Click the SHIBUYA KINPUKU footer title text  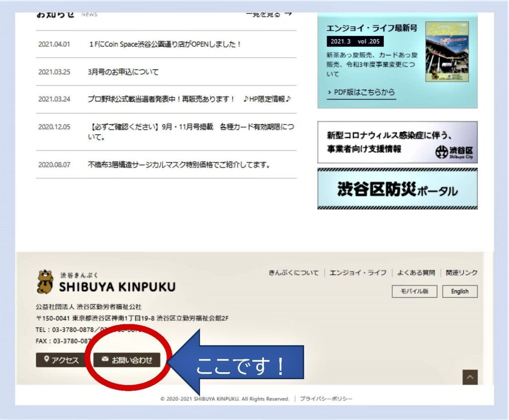[x=117, y=287]
